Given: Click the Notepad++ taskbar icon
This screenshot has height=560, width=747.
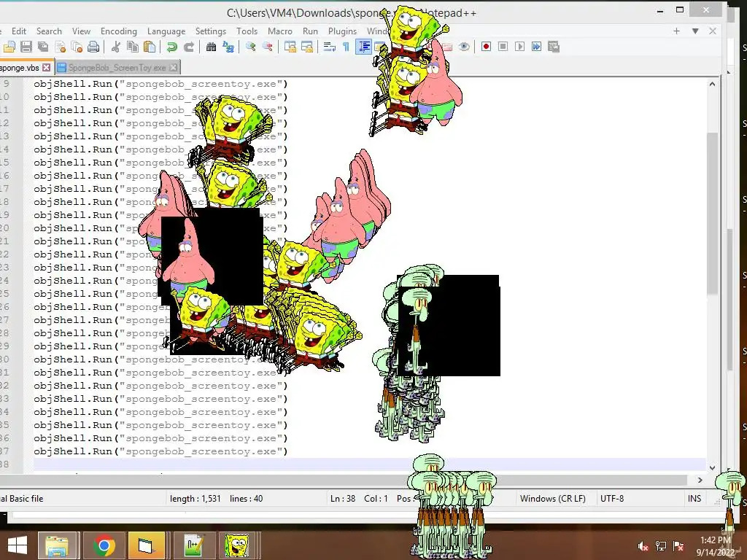Looking at the screenshot, I should [194, 545].
